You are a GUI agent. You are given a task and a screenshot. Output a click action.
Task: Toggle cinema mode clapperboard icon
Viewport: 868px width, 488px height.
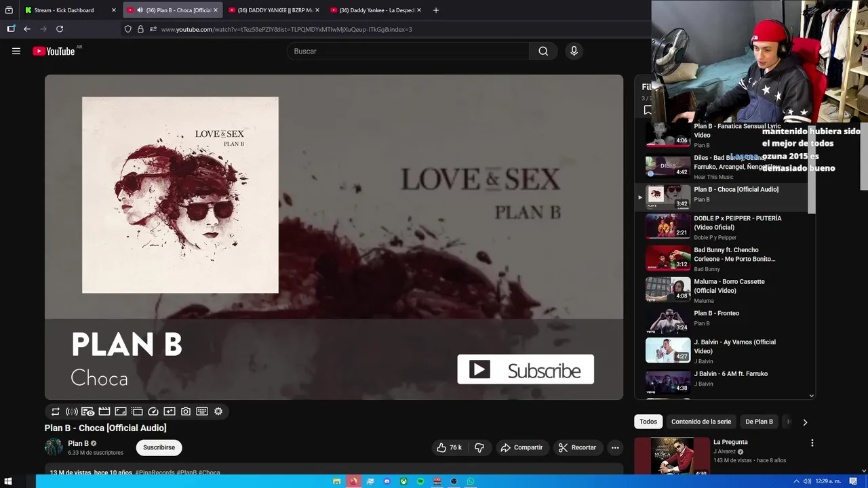click(x=104, y=411)
